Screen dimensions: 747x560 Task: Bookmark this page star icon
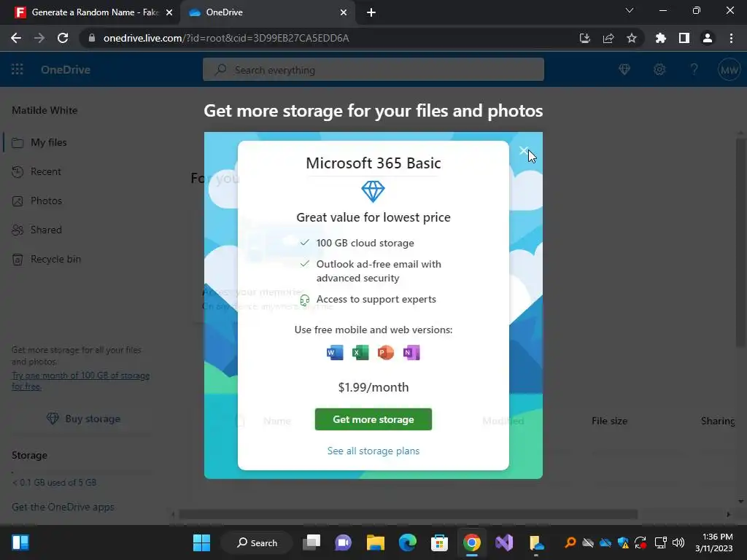point(631,38)
